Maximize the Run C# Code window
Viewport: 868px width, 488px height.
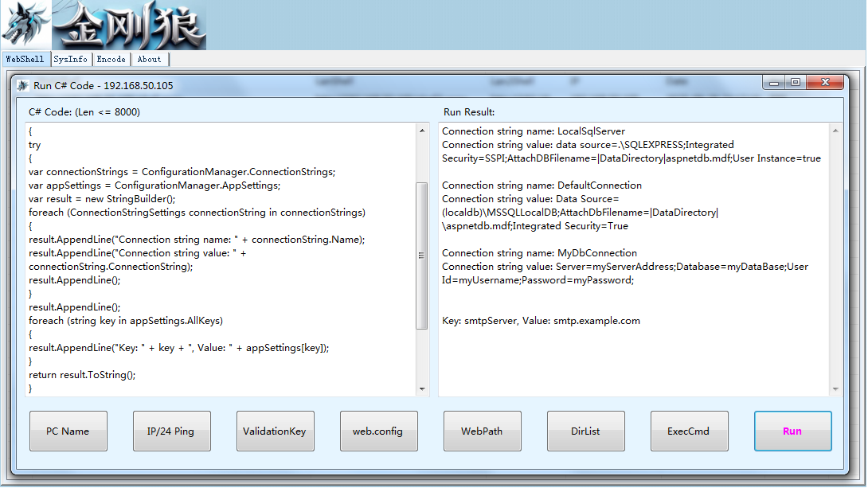coord(796,83)
